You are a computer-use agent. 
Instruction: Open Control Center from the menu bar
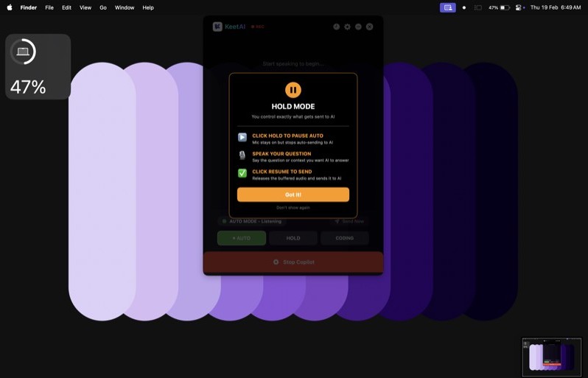pyautogui.click(x=520, y=7)
